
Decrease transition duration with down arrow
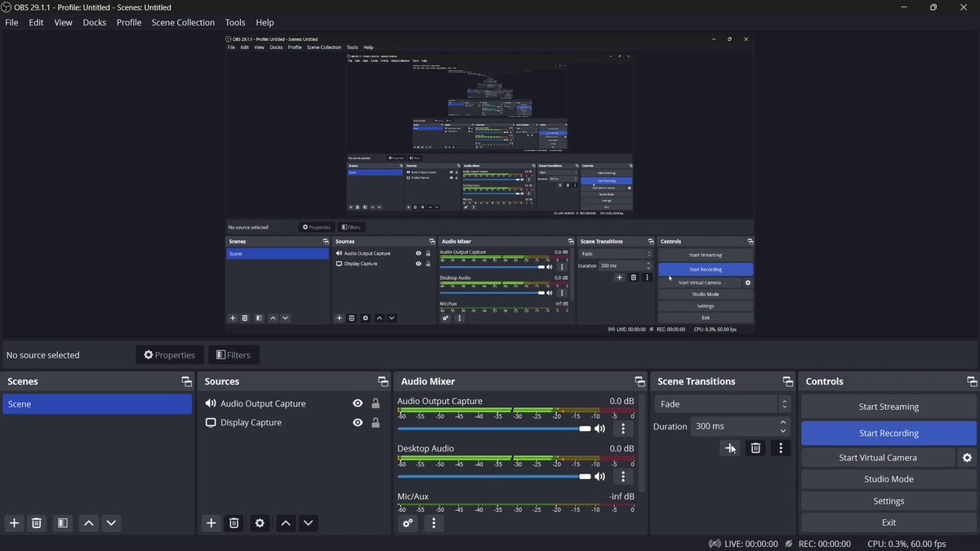[x=783, y=431]
